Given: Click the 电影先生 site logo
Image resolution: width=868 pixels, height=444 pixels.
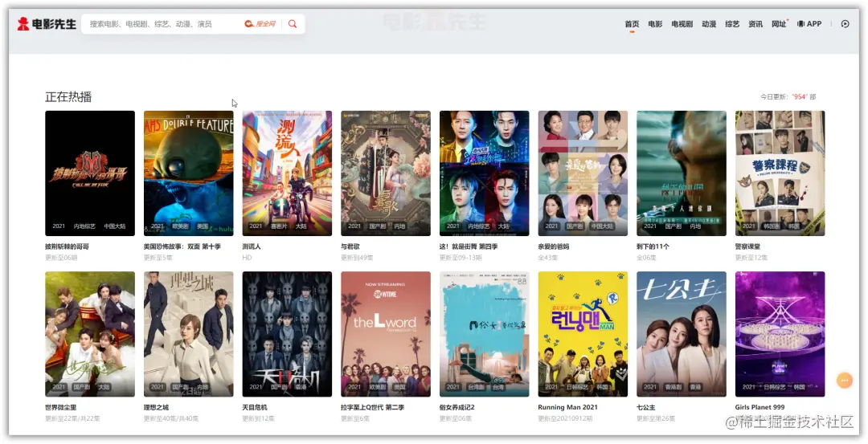Looking at the screenshot, I should 47,24.
